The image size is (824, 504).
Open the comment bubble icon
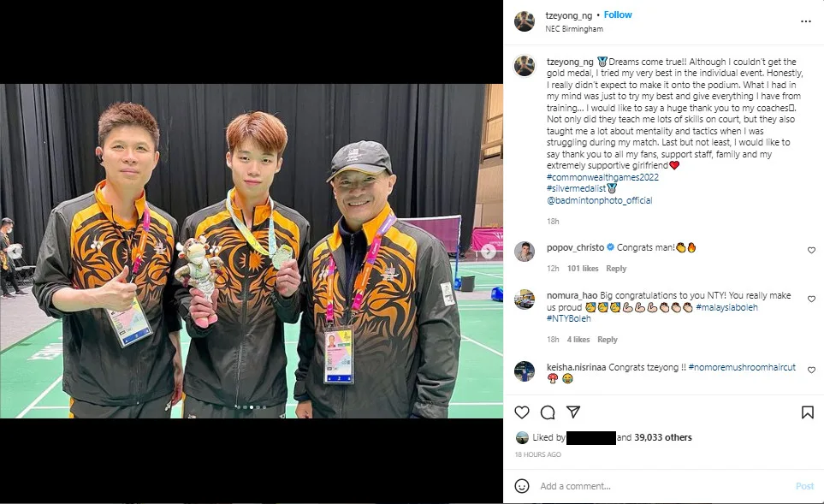point(548,412)
